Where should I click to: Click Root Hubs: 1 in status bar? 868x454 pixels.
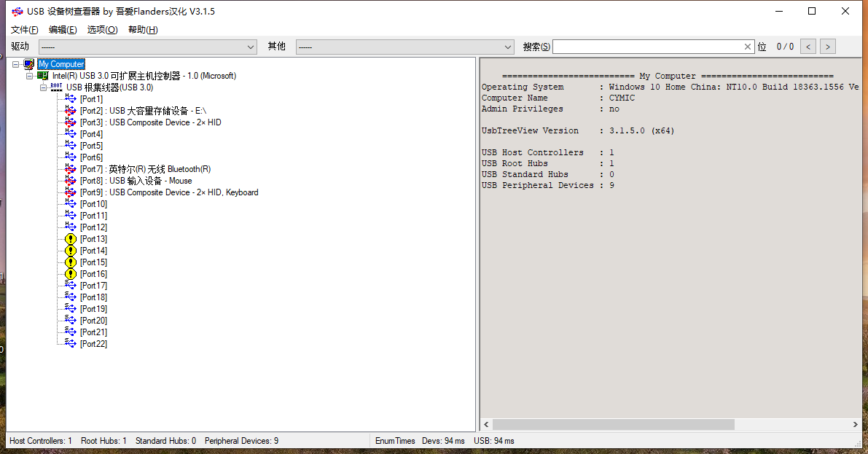click(103, 441)
